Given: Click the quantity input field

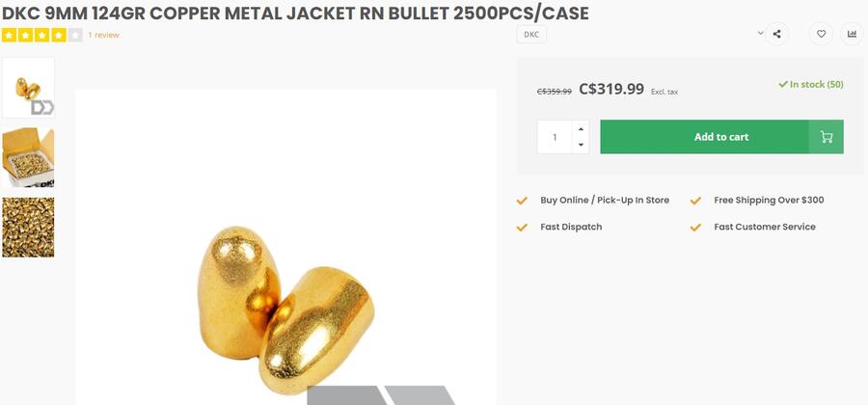Looking at the screenshot, I should tap(555, 137).
